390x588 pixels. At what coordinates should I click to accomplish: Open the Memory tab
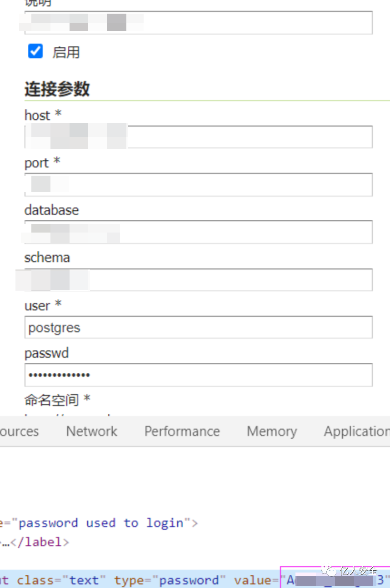[272, 431]
